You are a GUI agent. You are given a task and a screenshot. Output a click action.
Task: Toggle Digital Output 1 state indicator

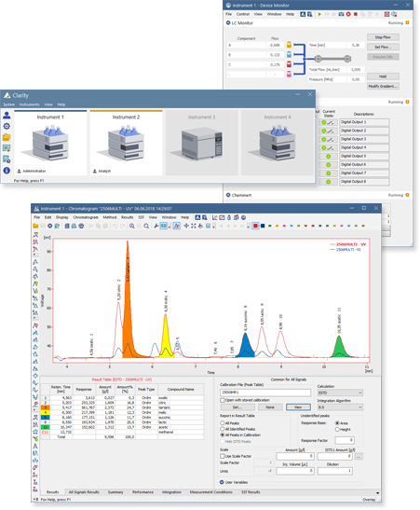click(x=328, y=122)
